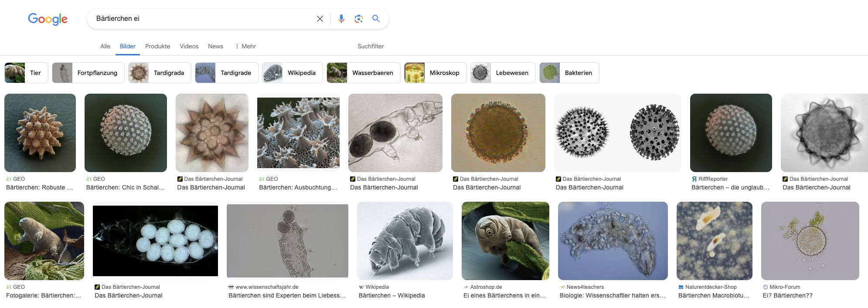Screen dimensions: 868x308
Task: Open the Produkte tab
Action: [158, 46]
